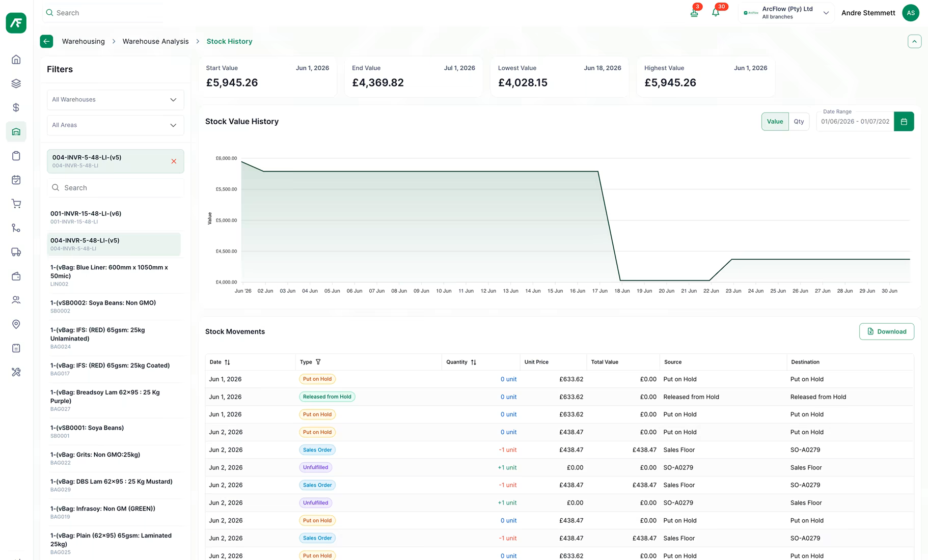The image size is (928, 560).
Task: Open the home icon in sidebar
Action: click(16, 60)
